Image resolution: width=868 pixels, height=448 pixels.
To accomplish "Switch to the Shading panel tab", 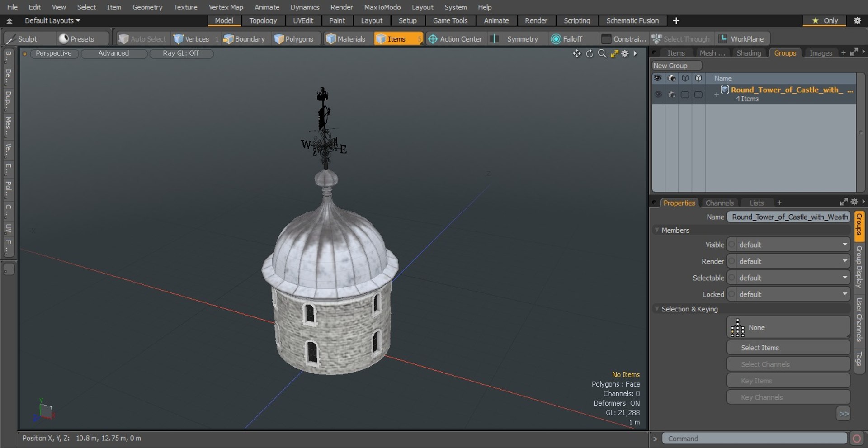I will point(749,53).
